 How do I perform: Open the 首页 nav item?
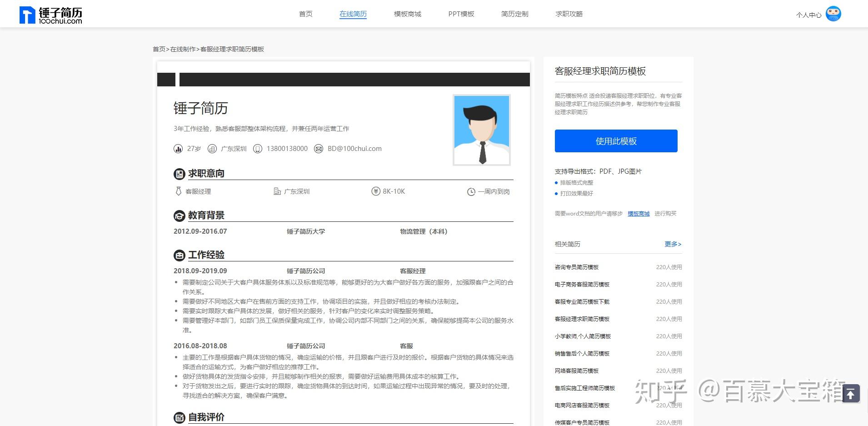306,14
